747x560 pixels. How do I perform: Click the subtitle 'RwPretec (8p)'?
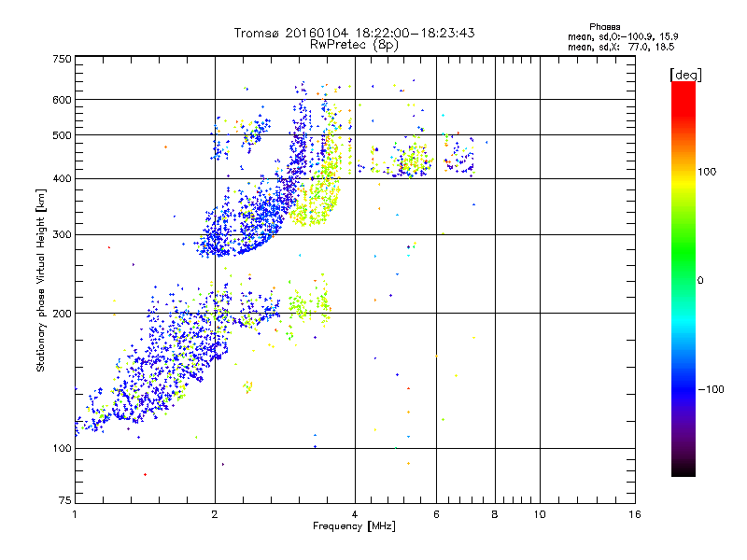point(354,45)
